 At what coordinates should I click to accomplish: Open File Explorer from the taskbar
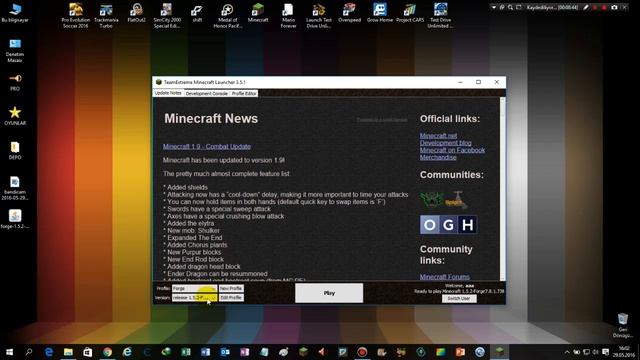click(68, 352)
